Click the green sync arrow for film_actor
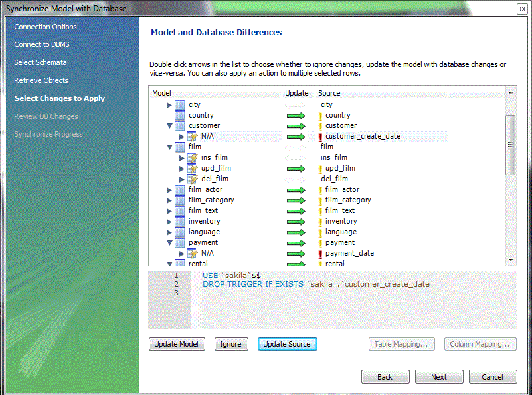 296,189
